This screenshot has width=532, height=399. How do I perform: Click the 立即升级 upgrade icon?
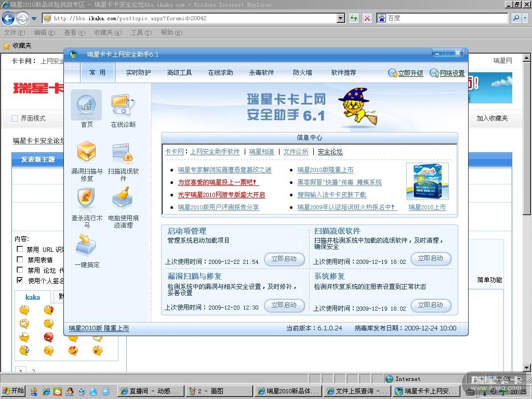tap(393, 73)
